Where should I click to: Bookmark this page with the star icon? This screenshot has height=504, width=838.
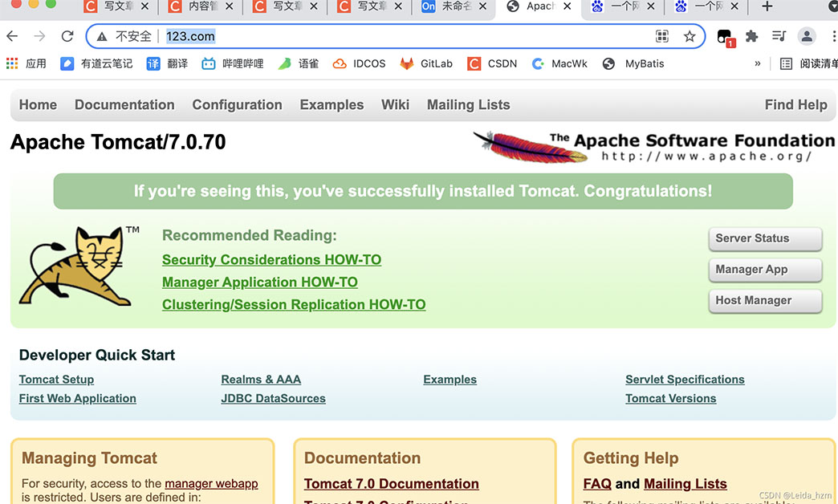click(690, 36)
